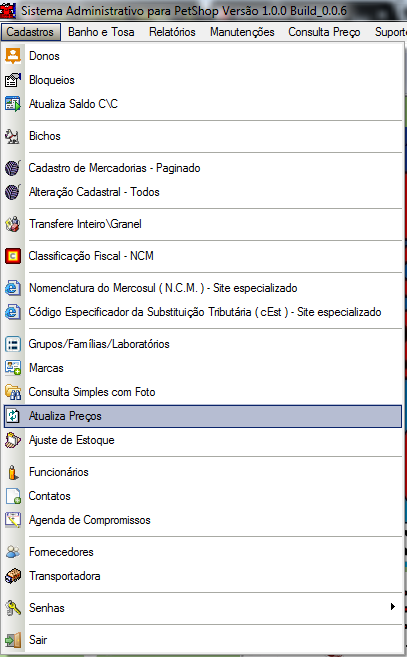Screen dimensions: 407x657
Task: Click the Classificação Fiscal NCM icon
Action: coord(13,256)
